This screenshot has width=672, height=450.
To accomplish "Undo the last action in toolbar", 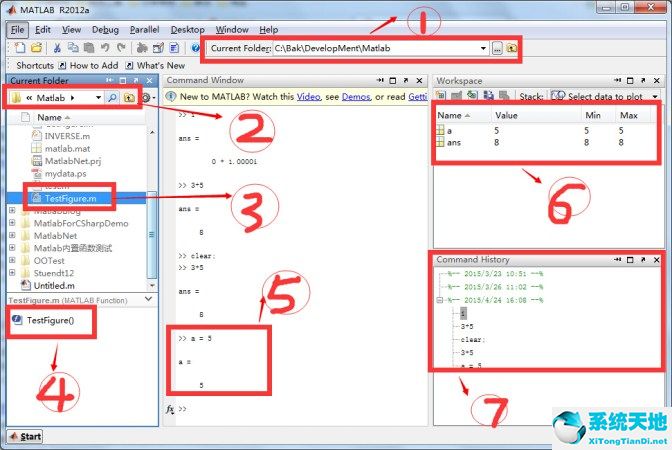I will click(x=105, y=48).
